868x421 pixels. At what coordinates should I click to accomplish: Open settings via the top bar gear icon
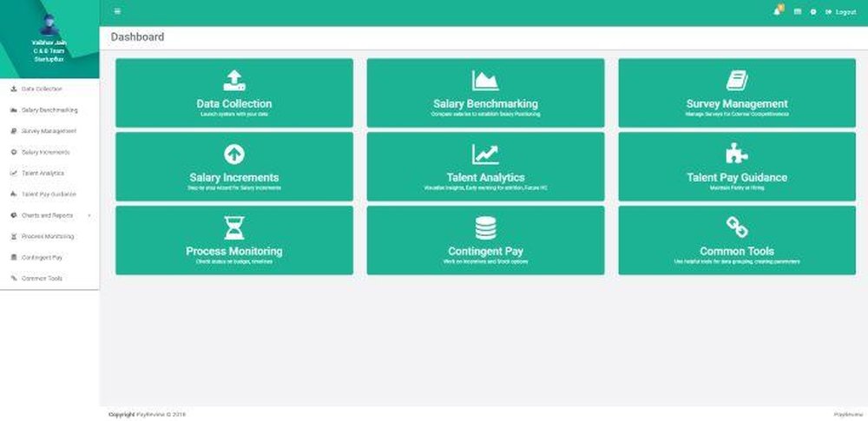coord(812,11)
